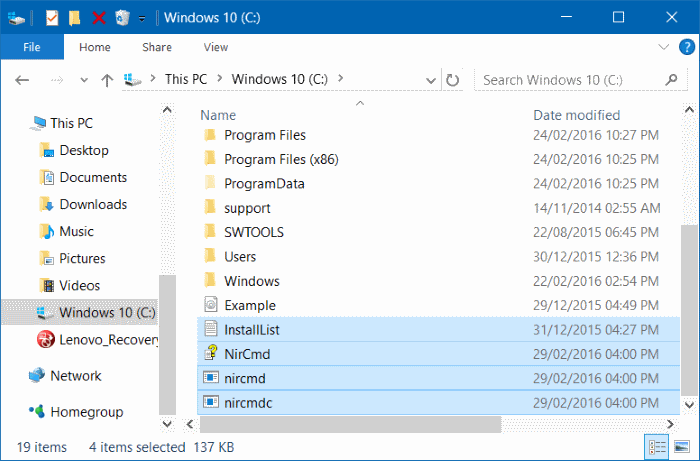Click the horizontal scrollbar left arrow
This screenshot has width=700, height=461.
pyautogui.click(x=190, y=424)
